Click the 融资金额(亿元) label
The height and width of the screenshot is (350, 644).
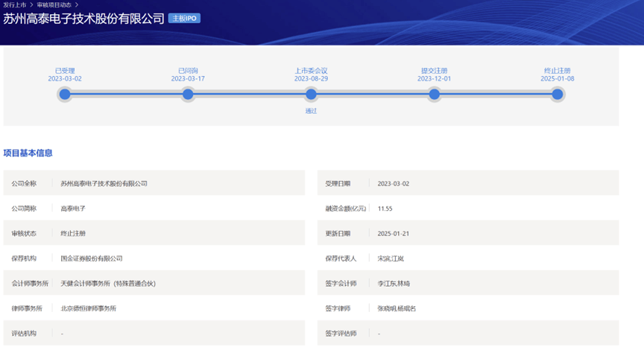pyautogui.click(x=345, y=209)
